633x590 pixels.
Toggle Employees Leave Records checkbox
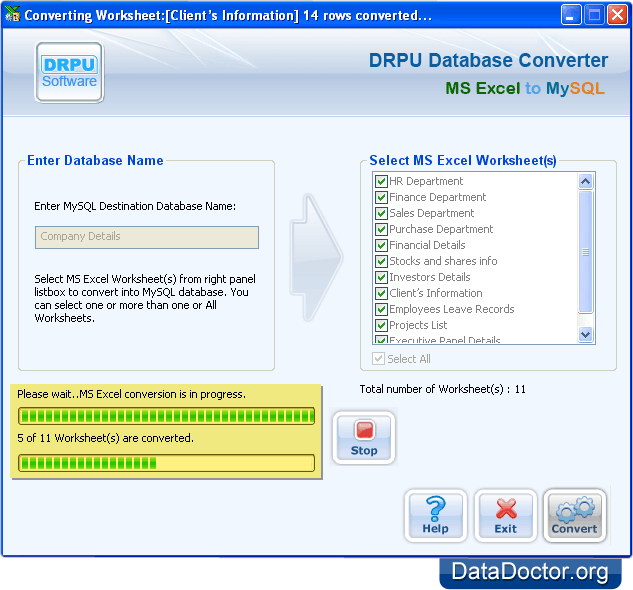coord(381,309)
